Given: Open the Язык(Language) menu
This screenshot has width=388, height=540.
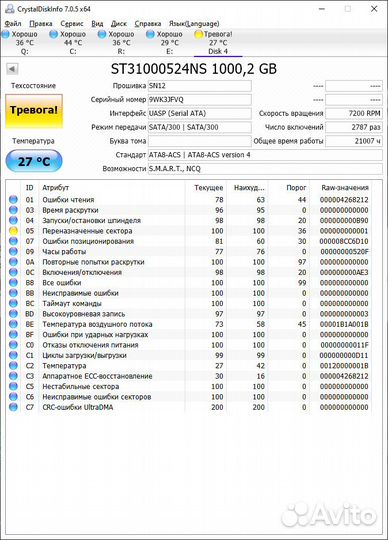Looking at the screenshot, I should click(194, 24).
